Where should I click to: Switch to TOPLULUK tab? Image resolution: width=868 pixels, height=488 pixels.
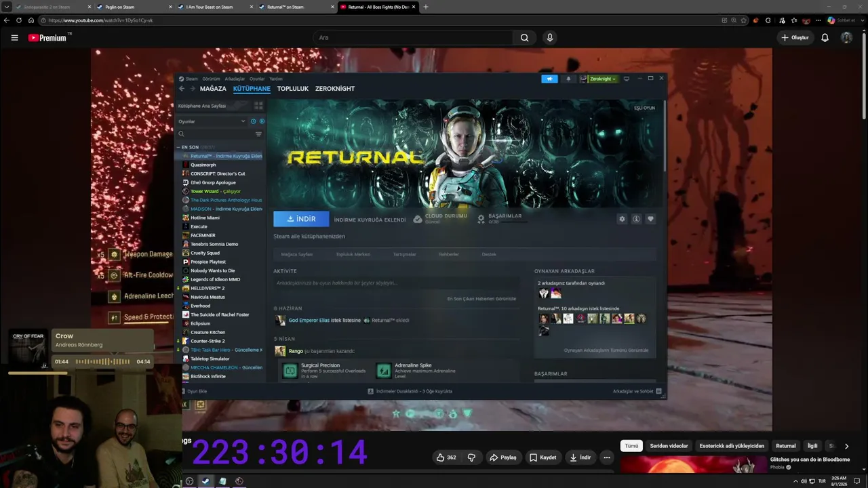pos(293,89)
